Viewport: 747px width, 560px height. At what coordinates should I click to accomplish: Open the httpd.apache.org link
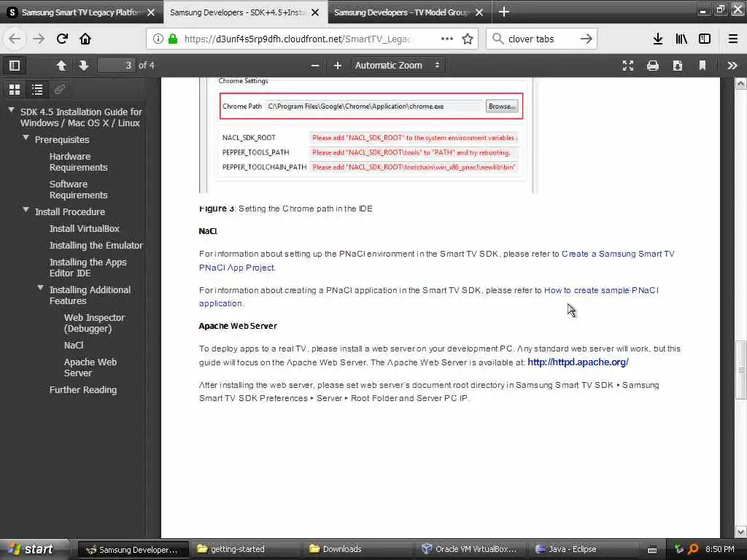pyautogui.click(x=578, y=362)
